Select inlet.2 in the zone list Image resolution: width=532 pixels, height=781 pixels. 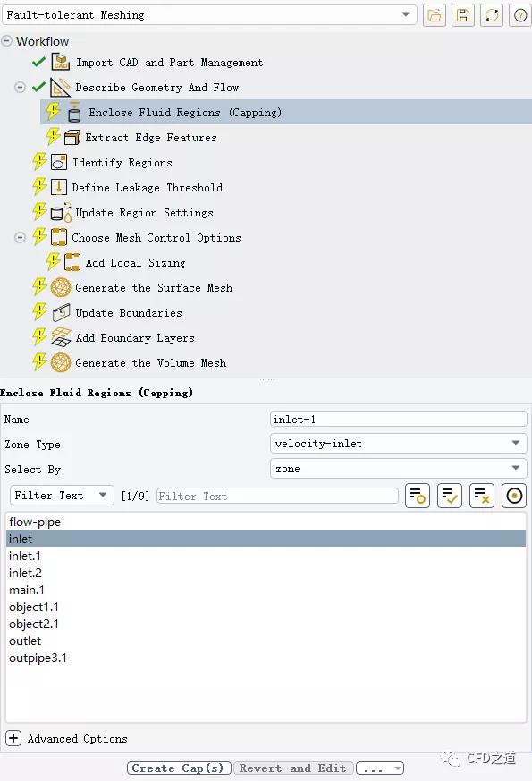[x=266, y=573]
